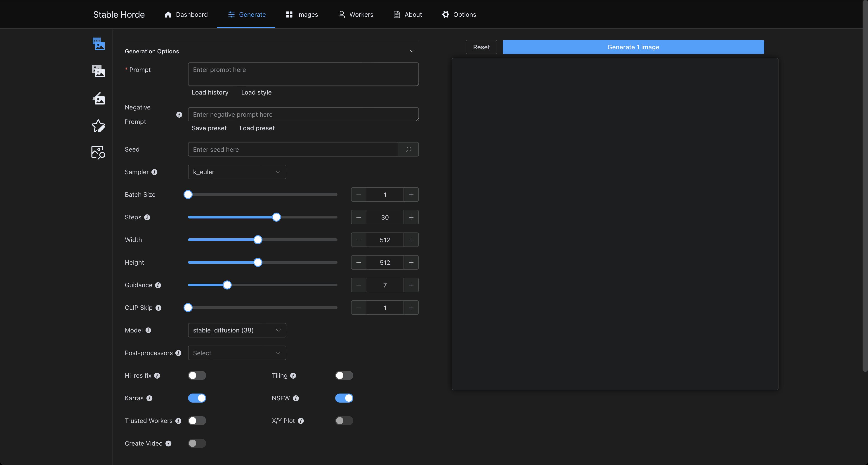868x465 pixels.
Task: Click the CLIP Skip info icon
Action: click(x=158, y=308)
